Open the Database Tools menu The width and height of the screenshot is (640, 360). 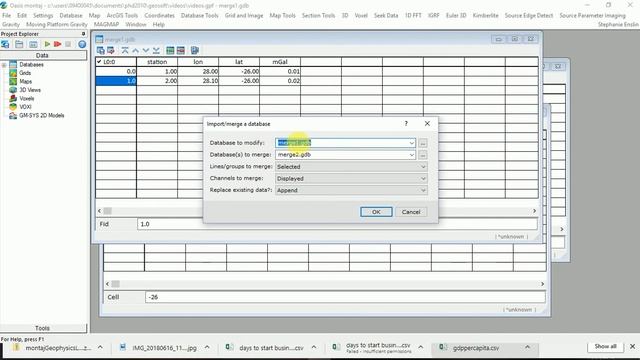(200, 16)
